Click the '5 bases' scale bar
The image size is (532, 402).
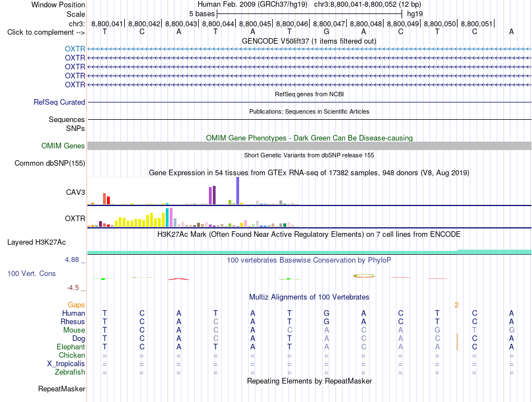click(309, 14)
